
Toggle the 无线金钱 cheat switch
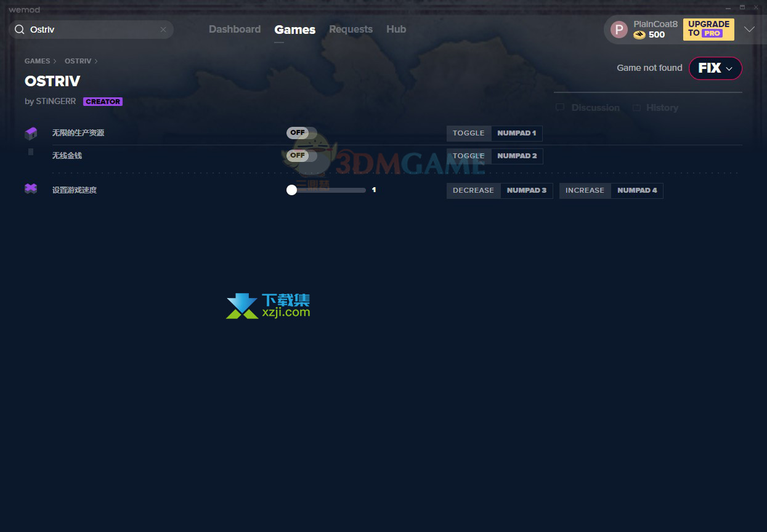pyautogui.click(x=302, y=156)
